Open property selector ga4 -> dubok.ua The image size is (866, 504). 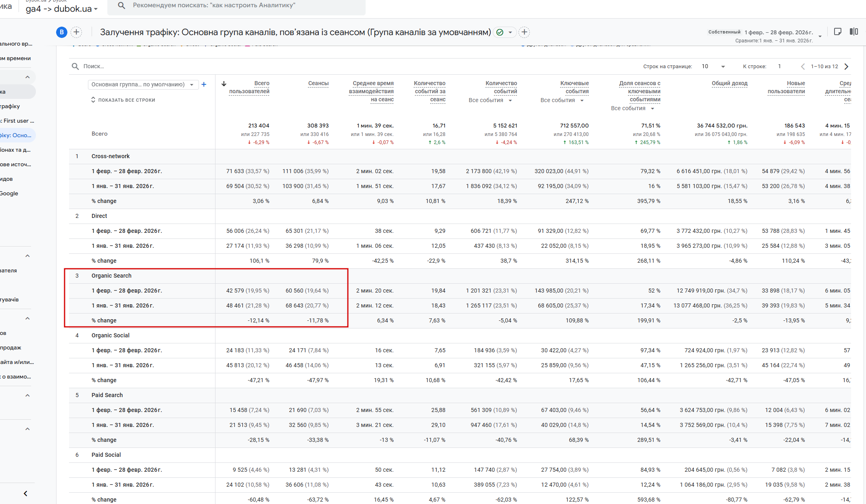61,9
